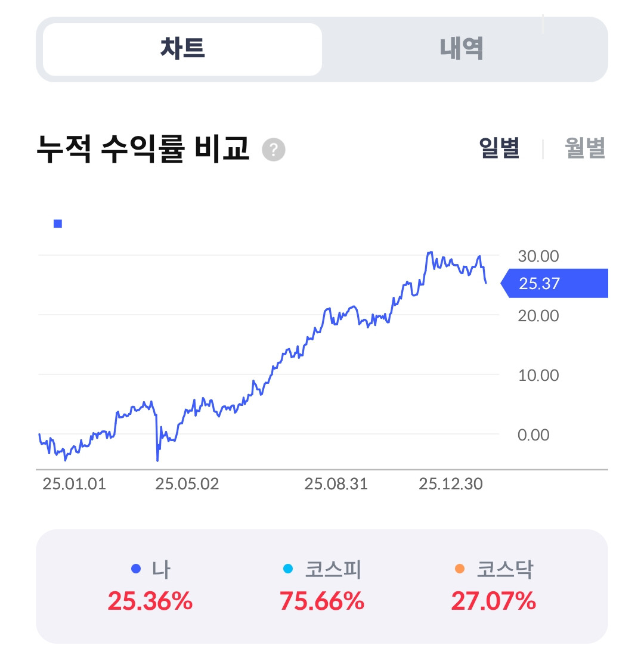Click the blue 25.37 value arrow label
The image size is (644, 661).
point(554,283)
